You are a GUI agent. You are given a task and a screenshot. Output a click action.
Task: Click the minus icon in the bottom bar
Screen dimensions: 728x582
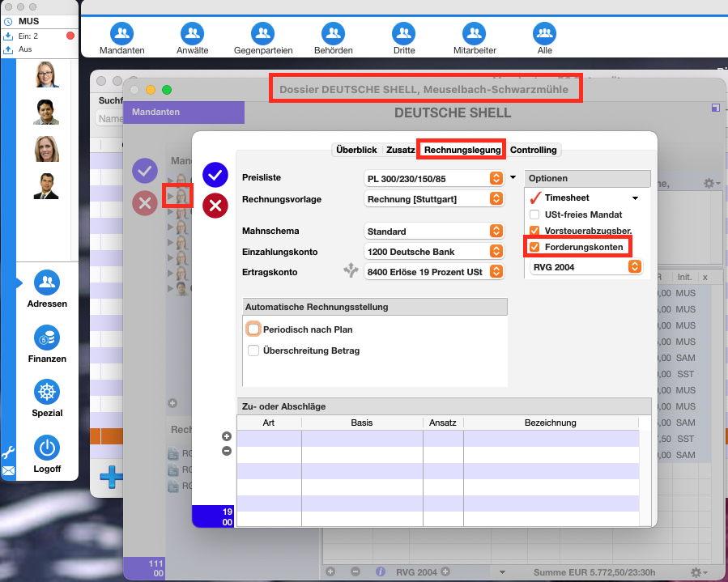pos(355,571)
